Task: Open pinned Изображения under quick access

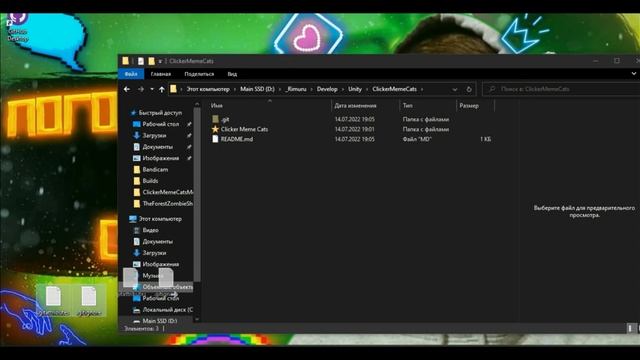Action: click(x=160, y=158)
